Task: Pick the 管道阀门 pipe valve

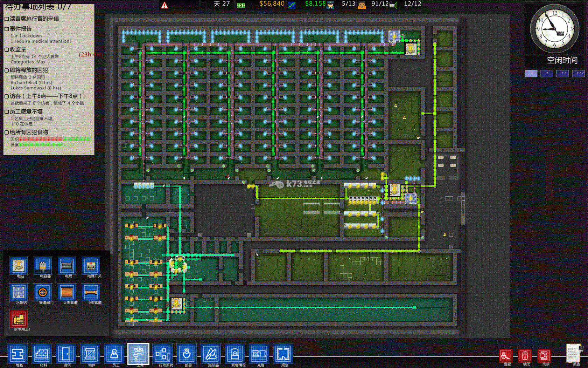Action: 43,292
